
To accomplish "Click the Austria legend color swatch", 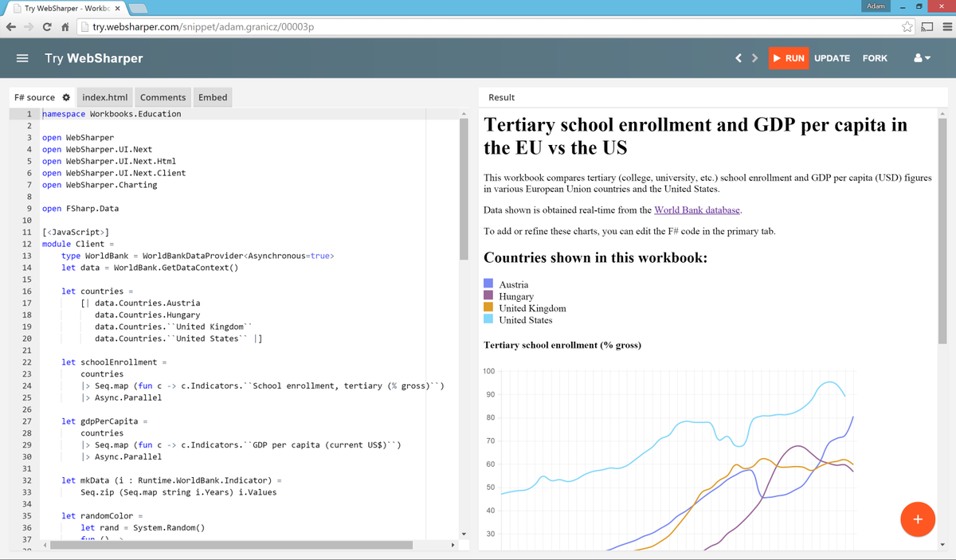I will [x=489, y=284].
